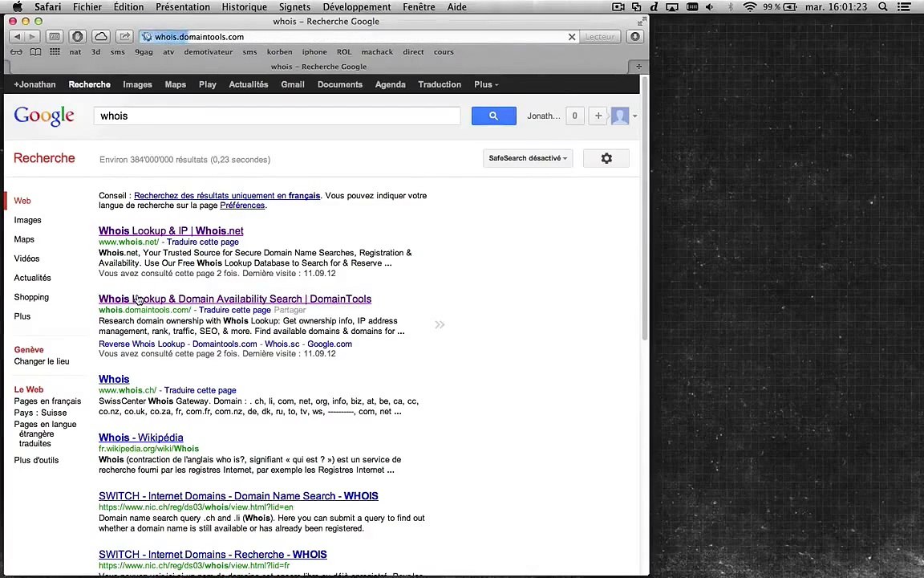
Task: Click the Lecteur (Reader) button
Action: pos(600,37)
